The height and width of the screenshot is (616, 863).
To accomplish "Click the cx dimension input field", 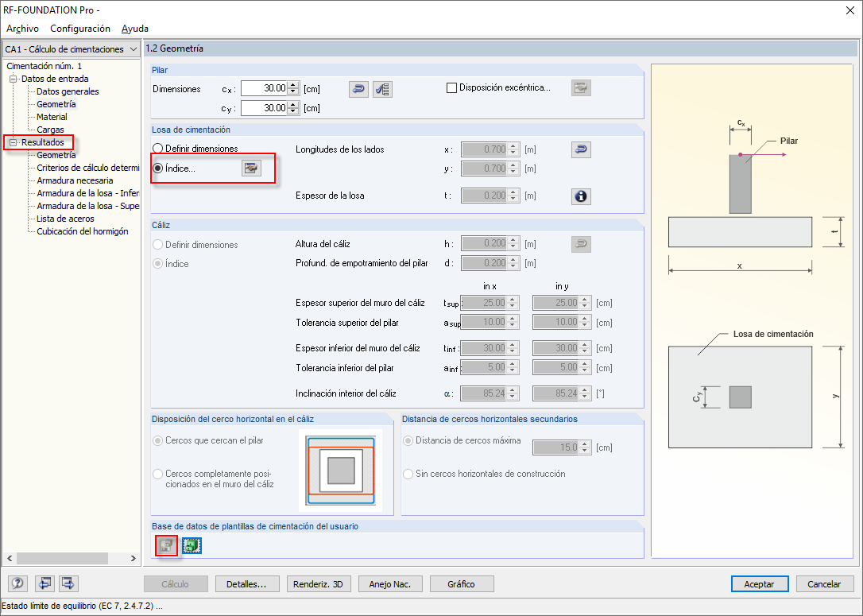I will [x=264, y=88].
